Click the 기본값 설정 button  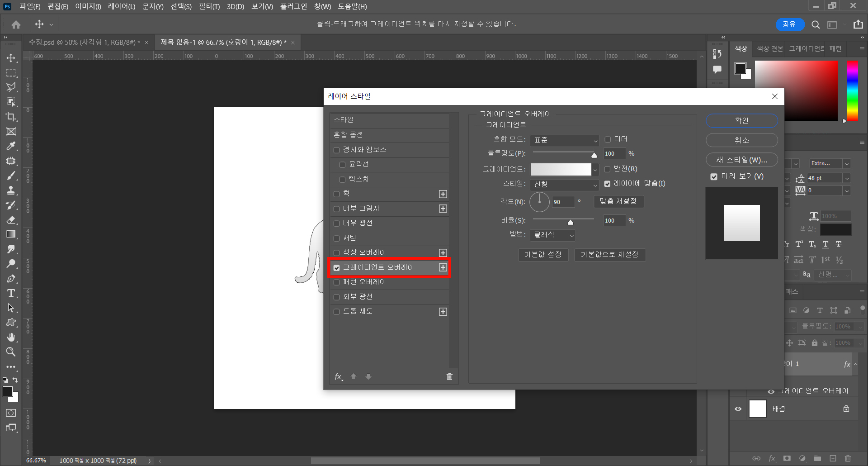click(543, 255)
